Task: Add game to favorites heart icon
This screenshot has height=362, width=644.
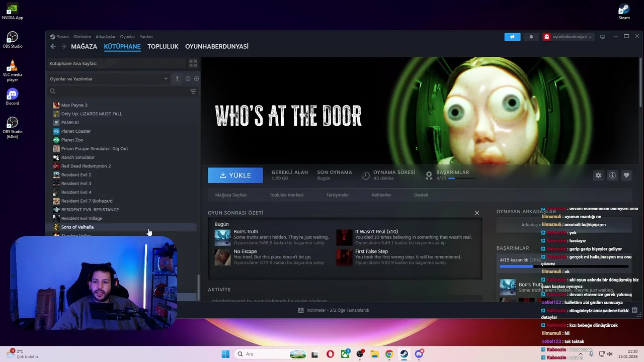Action: coord(626,175)
